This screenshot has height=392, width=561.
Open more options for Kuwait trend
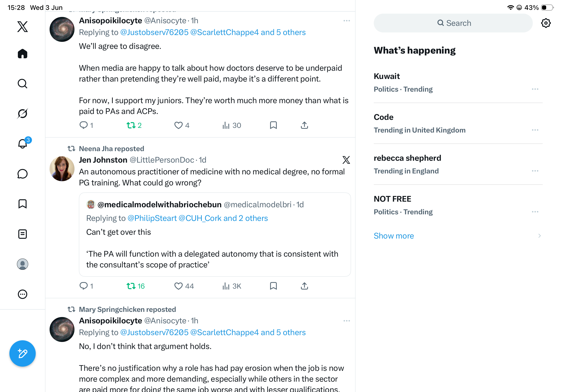coord(535,89)
